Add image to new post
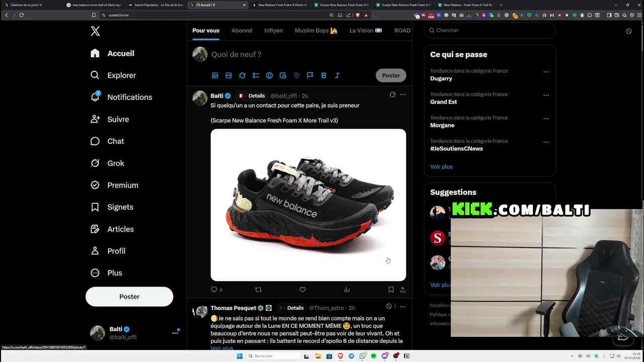Screen dimensions: 644x362 click(215, 75)
